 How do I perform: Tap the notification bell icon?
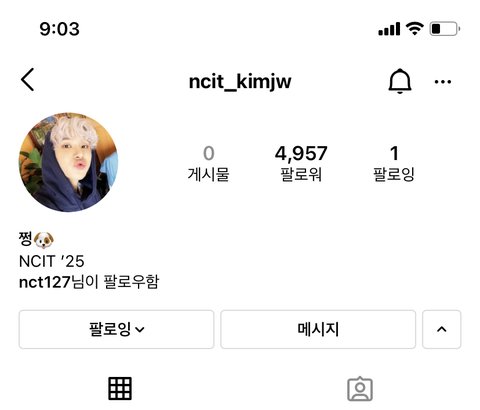tap(400, 81)
